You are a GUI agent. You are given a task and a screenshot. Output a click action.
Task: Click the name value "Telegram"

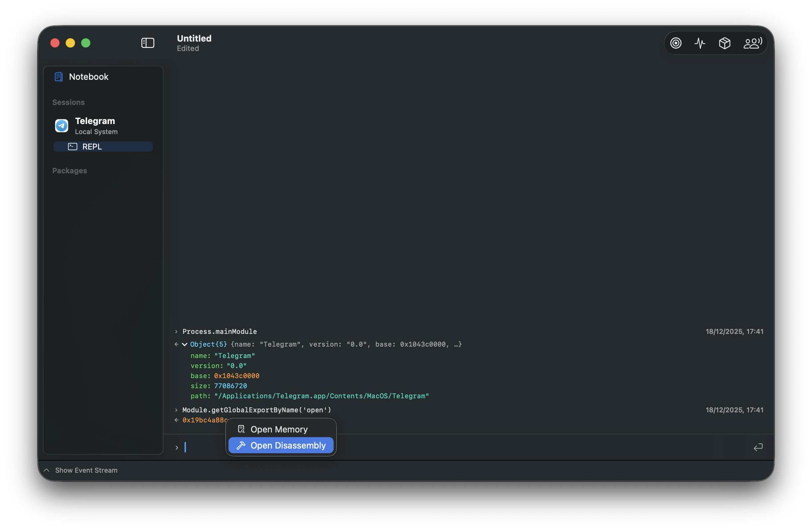click(234, 356)
